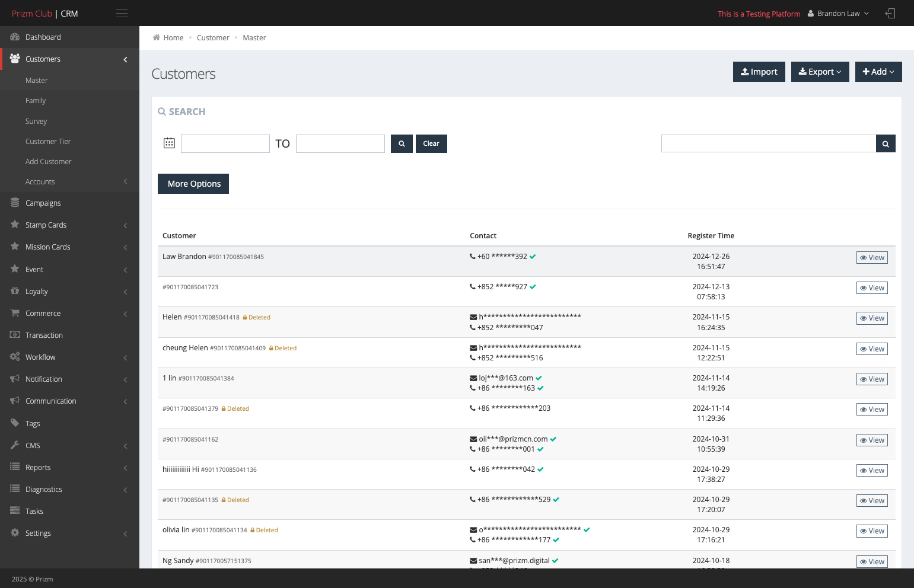This screenshot has width=914, height=588.
Task: View the Law Brandon customer record
Action: [872, 257]
